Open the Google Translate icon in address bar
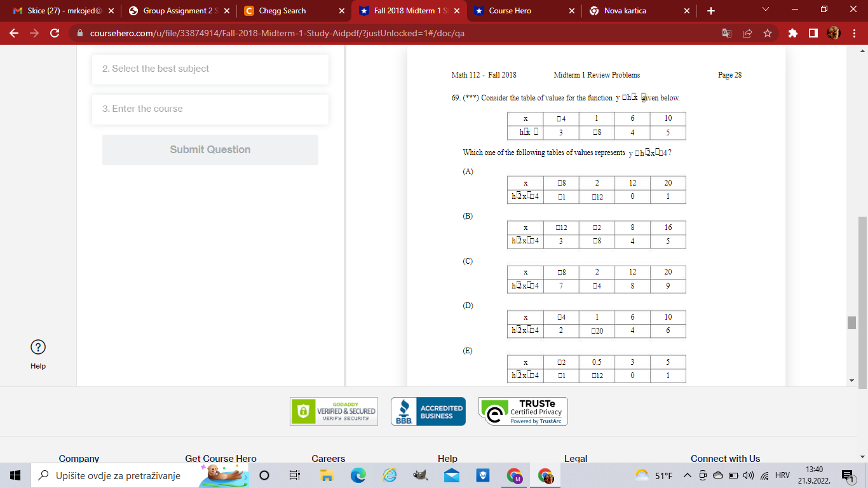Image resolution: width=868 pixels, height=488 pixels. click(726, 33)
